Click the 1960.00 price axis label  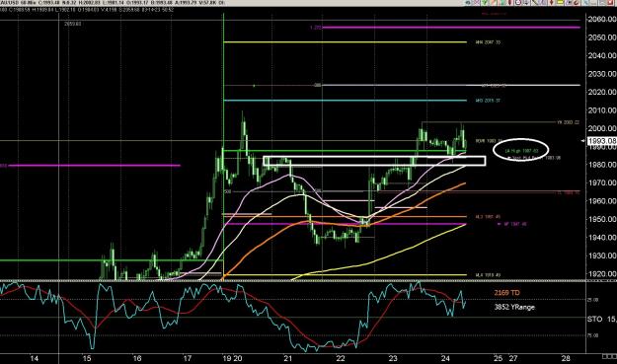tap(602, 201)
